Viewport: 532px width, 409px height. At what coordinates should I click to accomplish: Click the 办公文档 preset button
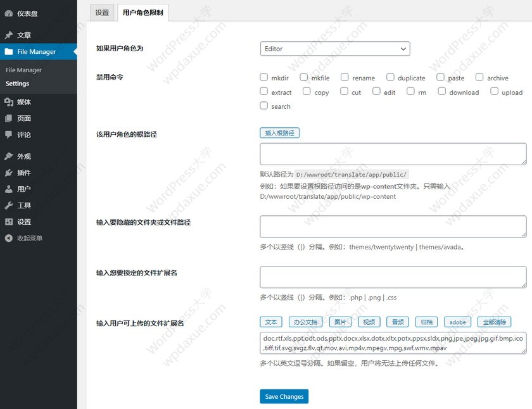point(305,322)
